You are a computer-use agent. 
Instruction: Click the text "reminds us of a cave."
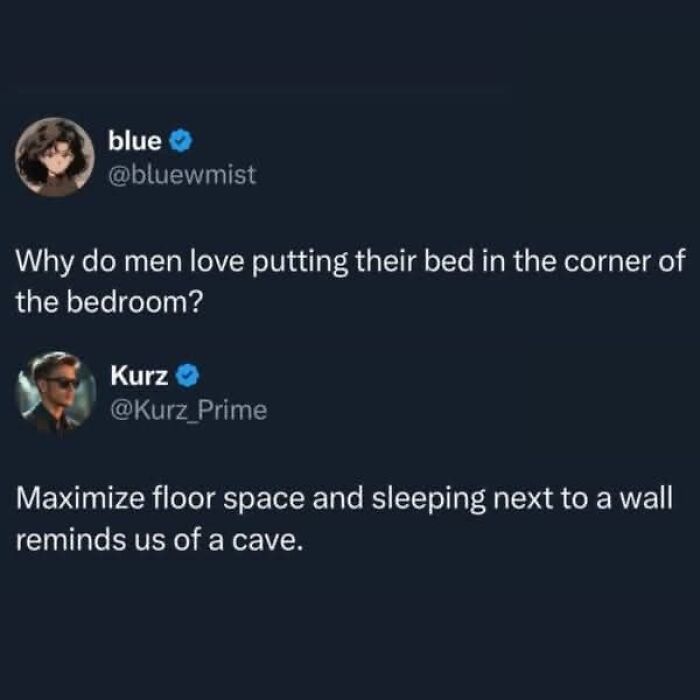pos(159,540)
